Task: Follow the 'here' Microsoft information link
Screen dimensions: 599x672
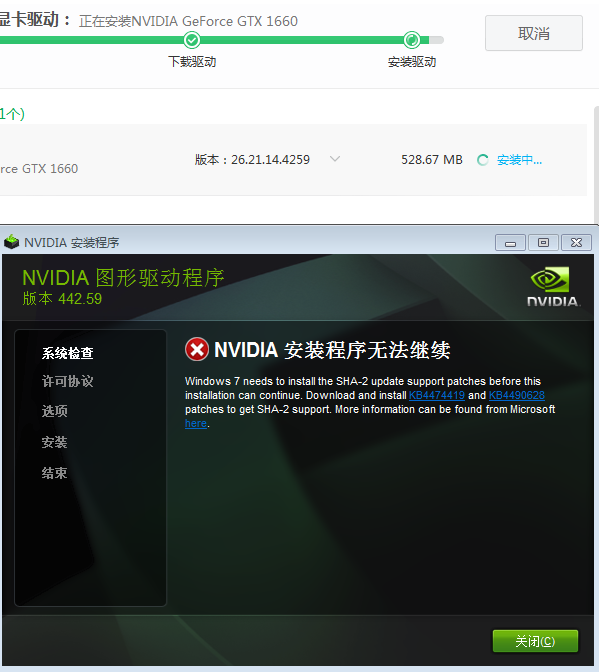Action: tap(196, 423)
